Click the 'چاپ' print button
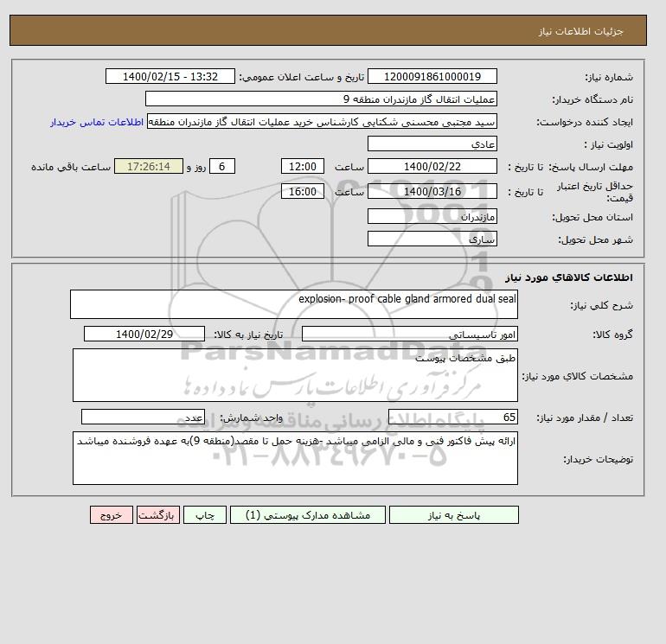The image size is (666, 644). pos(205,514)
